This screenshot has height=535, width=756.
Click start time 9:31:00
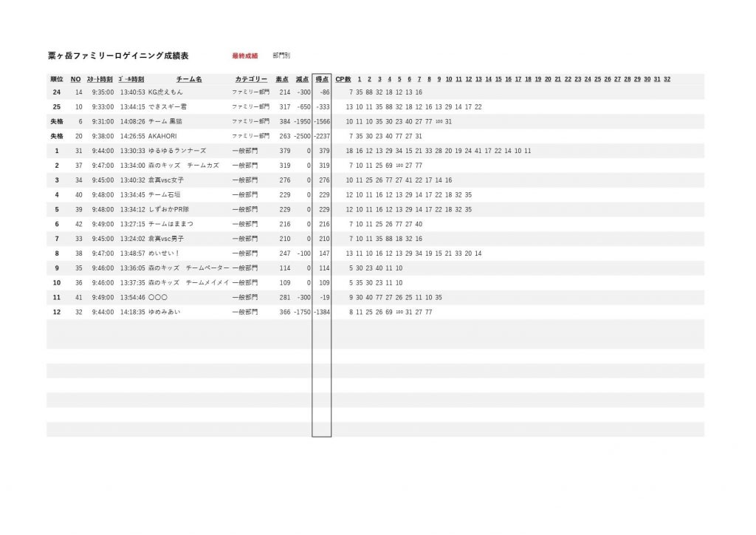(103, 122)
